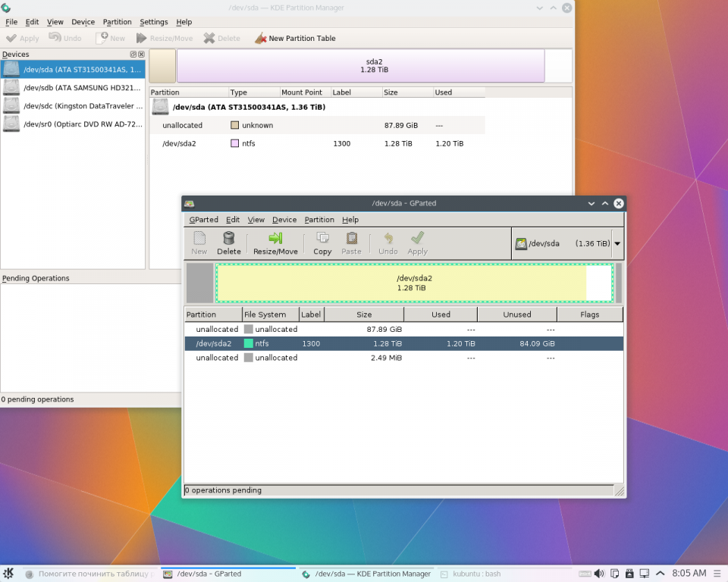The height and width of the screenshot is (582, 728).
Task: Click the clipboard tray icon
Action: [615, 574]
